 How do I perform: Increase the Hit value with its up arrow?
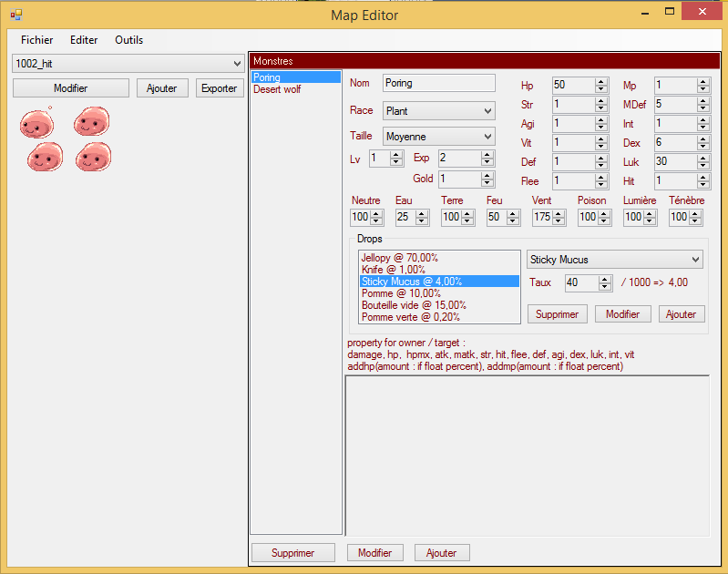[703, 178]
